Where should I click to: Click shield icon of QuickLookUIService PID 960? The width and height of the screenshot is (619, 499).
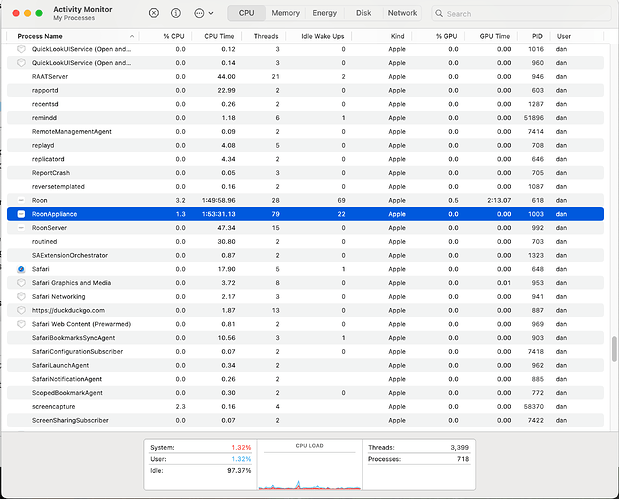[x=21, y=63]
